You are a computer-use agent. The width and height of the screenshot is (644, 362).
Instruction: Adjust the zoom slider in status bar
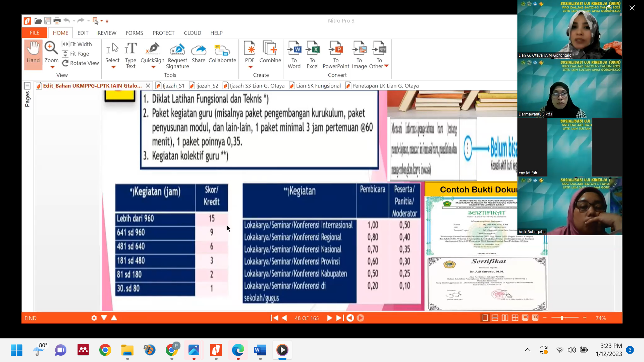[x=562, y=318]
